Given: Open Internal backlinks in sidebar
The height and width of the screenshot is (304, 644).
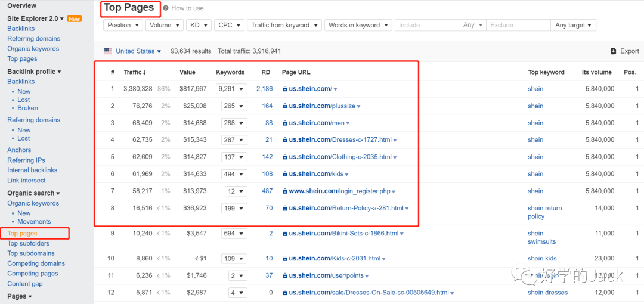Looking at the screenshot, I should pos(32,170).
